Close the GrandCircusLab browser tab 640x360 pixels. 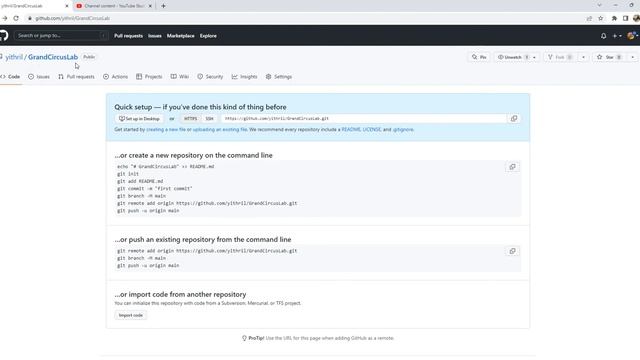[x=67, y=6]
